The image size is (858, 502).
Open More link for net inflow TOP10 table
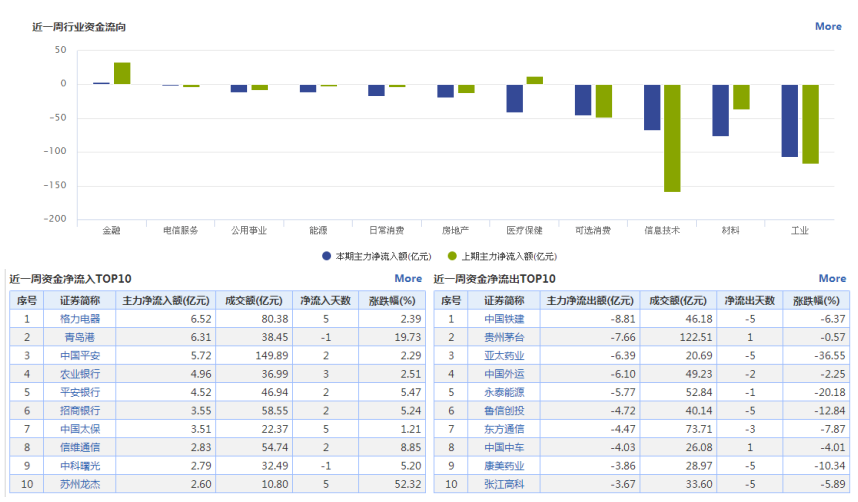[408, 279]
